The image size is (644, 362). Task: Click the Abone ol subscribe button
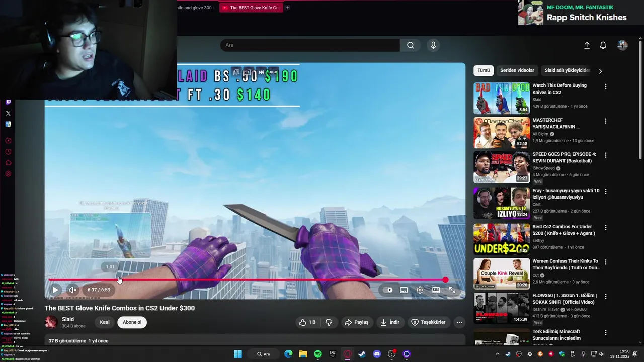[132, 322]
